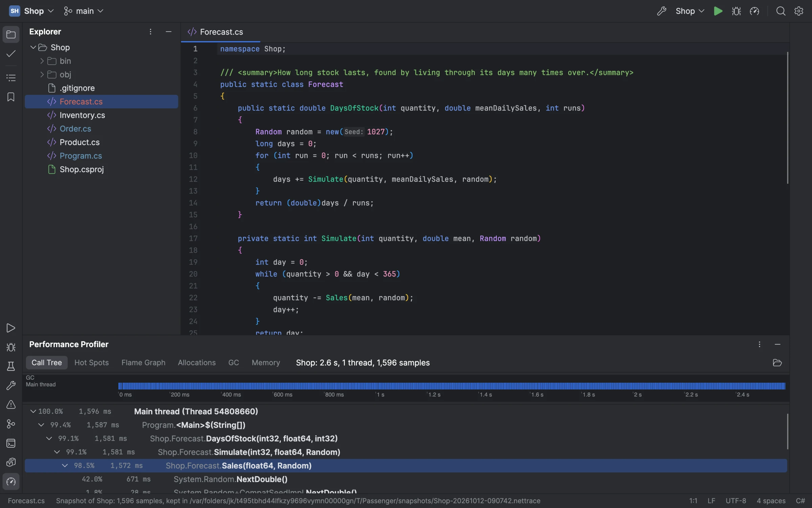Run Shop with the green play button

(718, 11)
